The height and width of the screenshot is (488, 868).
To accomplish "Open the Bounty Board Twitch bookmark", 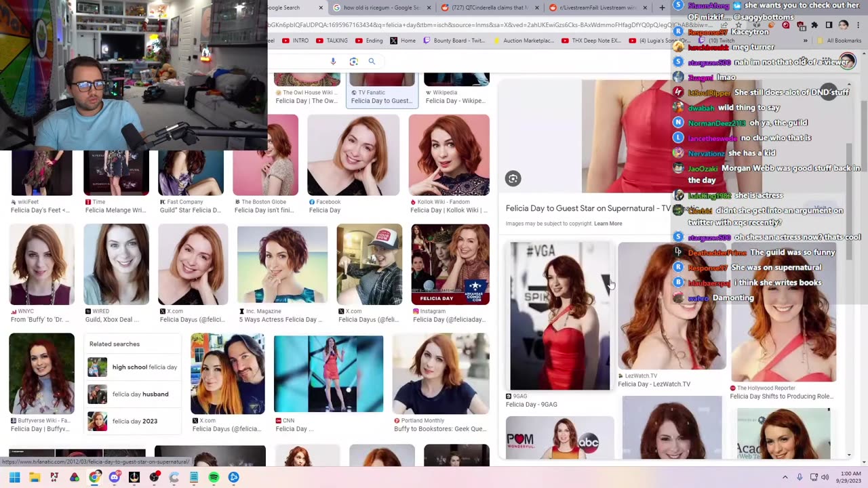I will (x=454, y=41).
